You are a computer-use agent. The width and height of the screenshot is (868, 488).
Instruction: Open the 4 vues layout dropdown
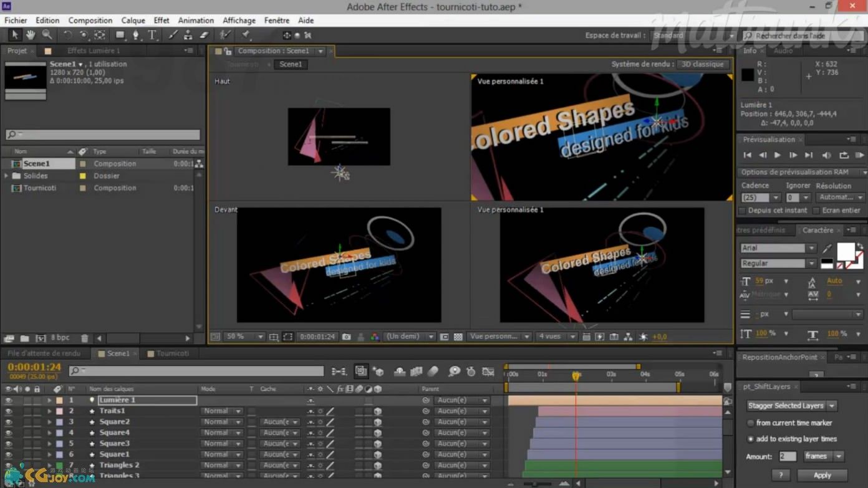click(556, 337)
